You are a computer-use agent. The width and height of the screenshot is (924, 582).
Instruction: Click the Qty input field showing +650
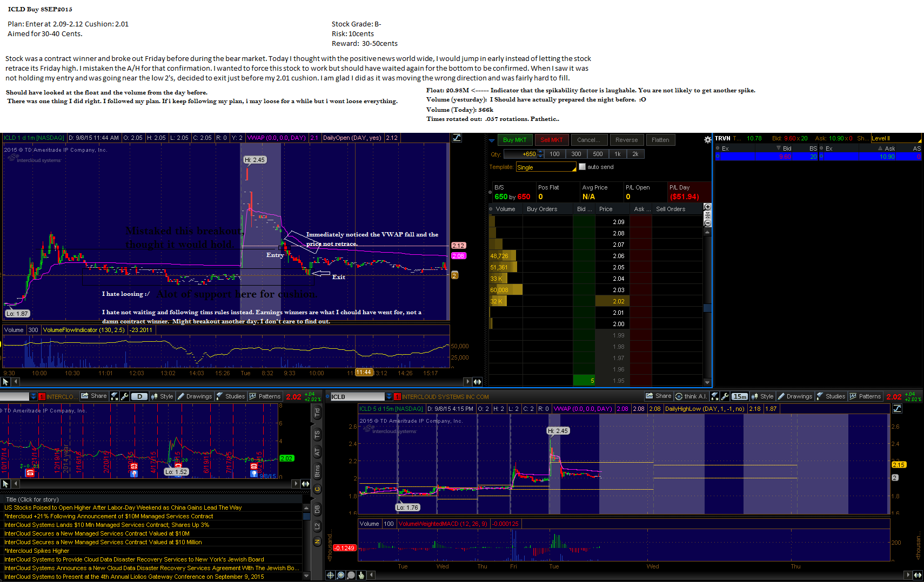point(520,154)
